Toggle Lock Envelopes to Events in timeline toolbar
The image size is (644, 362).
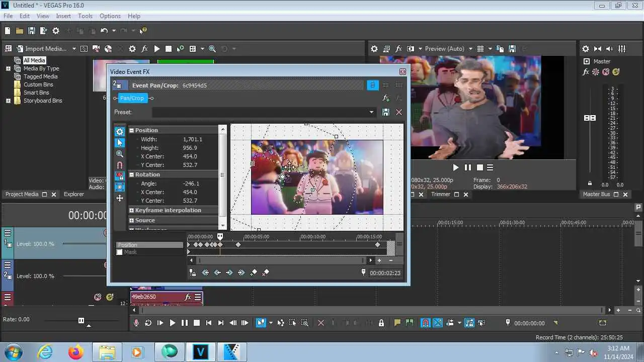[x=469, y=323]
